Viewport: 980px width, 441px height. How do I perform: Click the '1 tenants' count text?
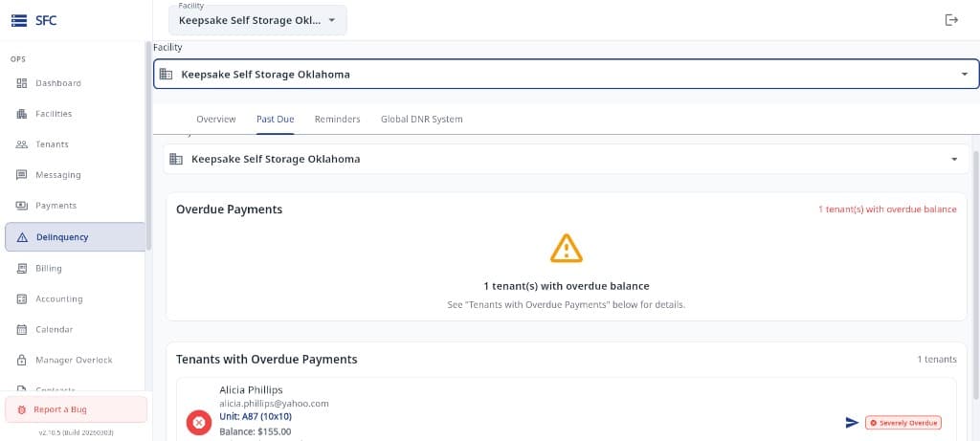coord(937,359)
